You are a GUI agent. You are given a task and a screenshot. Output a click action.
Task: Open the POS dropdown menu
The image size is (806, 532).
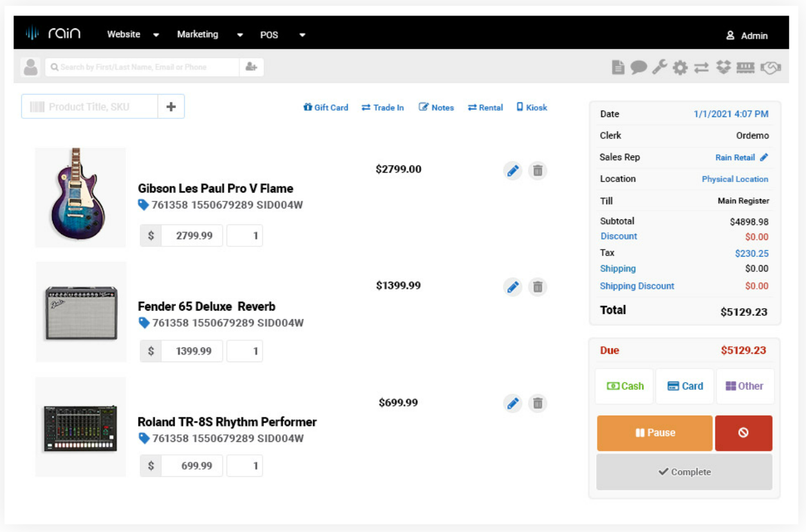[269, 35]
